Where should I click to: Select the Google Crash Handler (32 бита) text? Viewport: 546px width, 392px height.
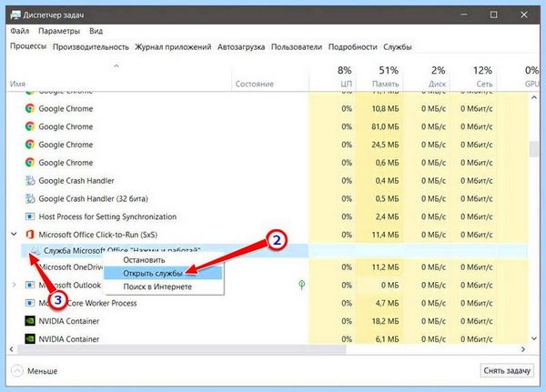coord(94,199)
